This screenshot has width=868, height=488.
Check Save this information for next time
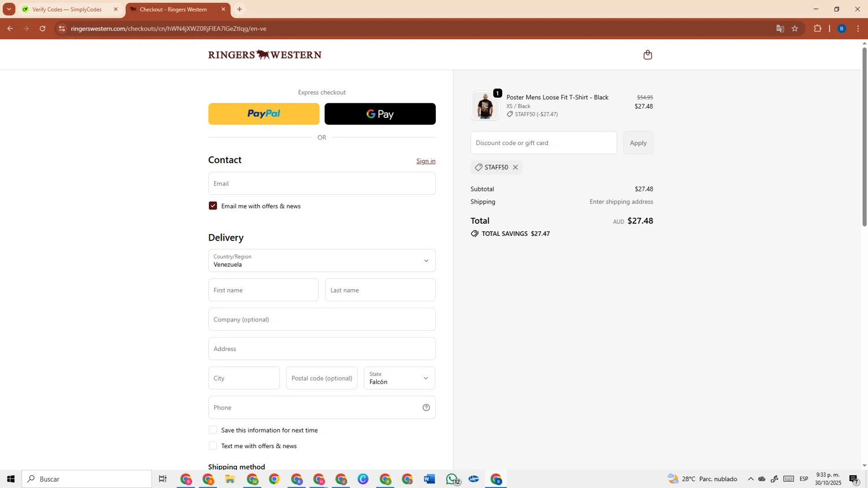(x=213, y=430)
